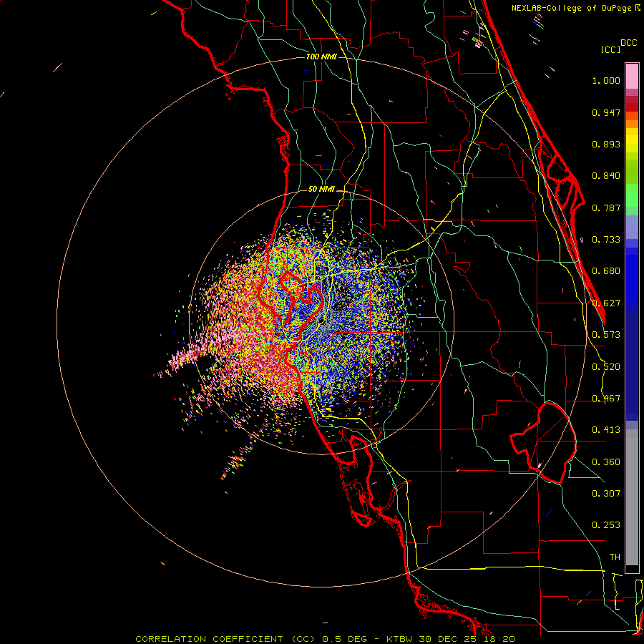The width and height of the screenshot is (644, 644).
Task: Click the 0.360 scale value
Action: click(606, 462)
